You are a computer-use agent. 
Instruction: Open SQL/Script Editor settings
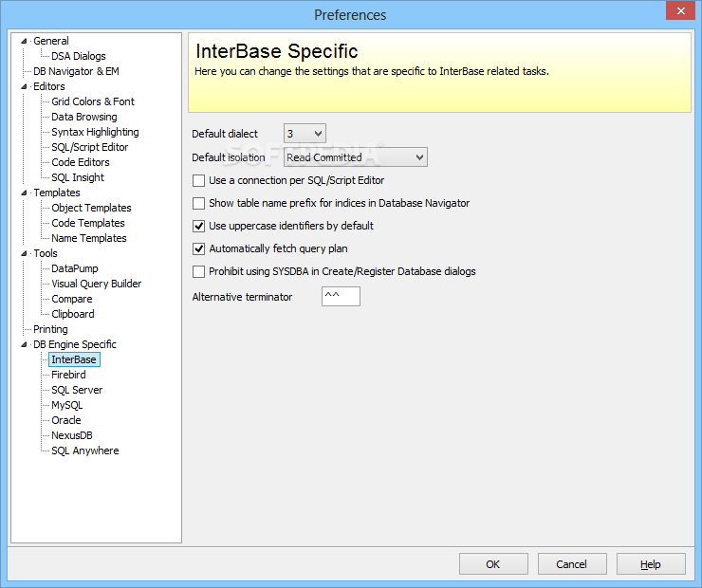pos(89,147)
